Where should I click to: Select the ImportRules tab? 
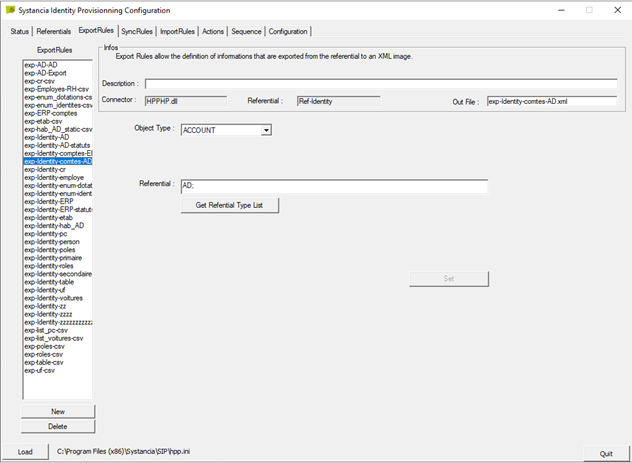point(177,31)
